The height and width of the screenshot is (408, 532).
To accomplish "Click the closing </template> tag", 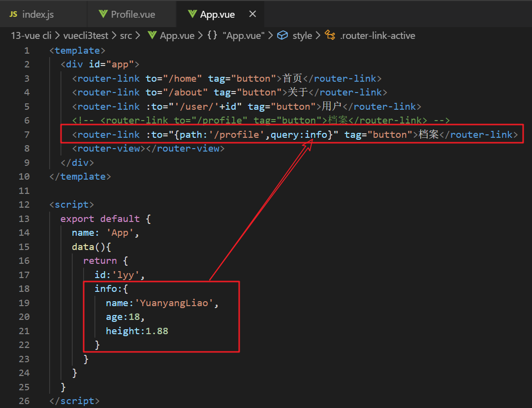I will 80,177.
